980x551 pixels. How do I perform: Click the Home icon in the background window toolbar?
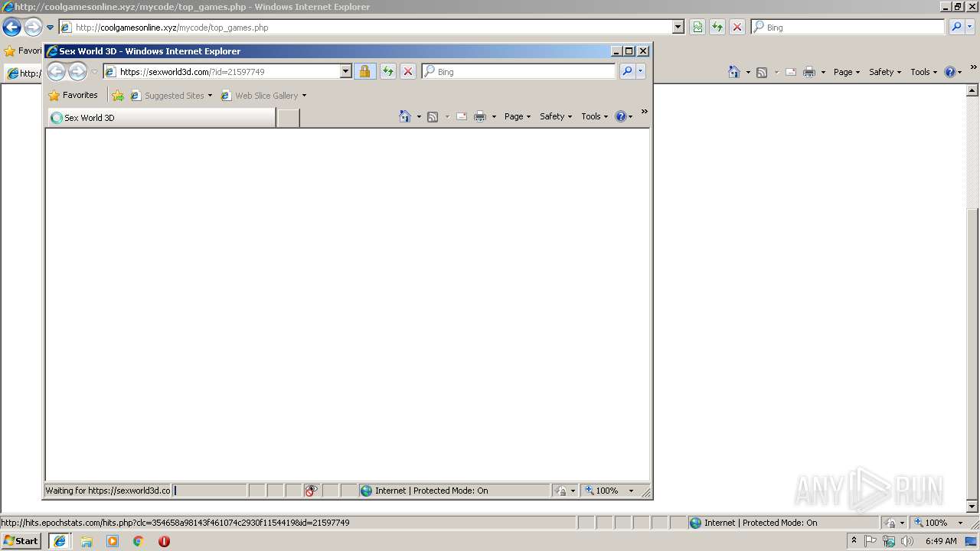(x=734, y=72)
